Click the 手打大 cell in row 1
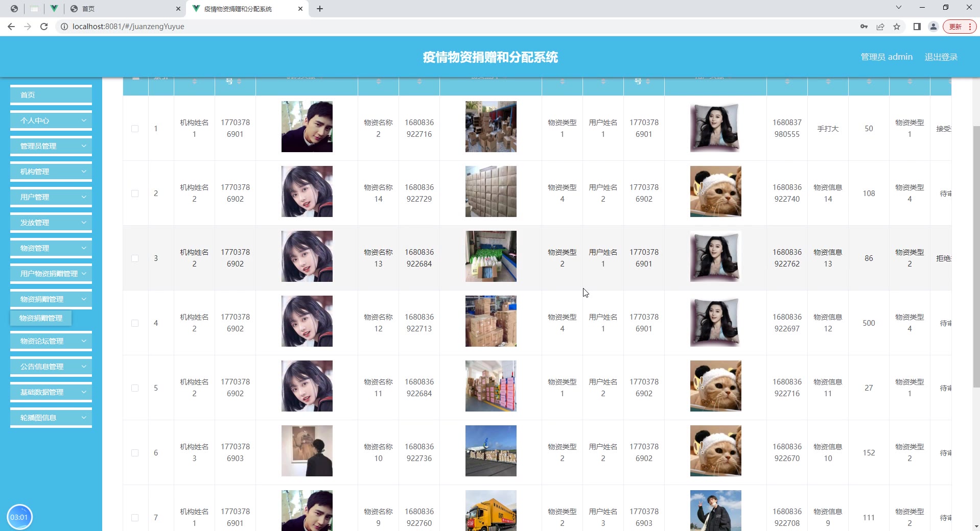980x531 pixels. point(828,129)
